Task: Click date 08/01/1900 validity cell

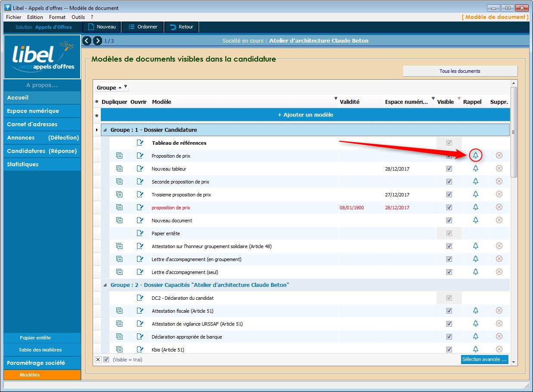Action: [352, 208]
